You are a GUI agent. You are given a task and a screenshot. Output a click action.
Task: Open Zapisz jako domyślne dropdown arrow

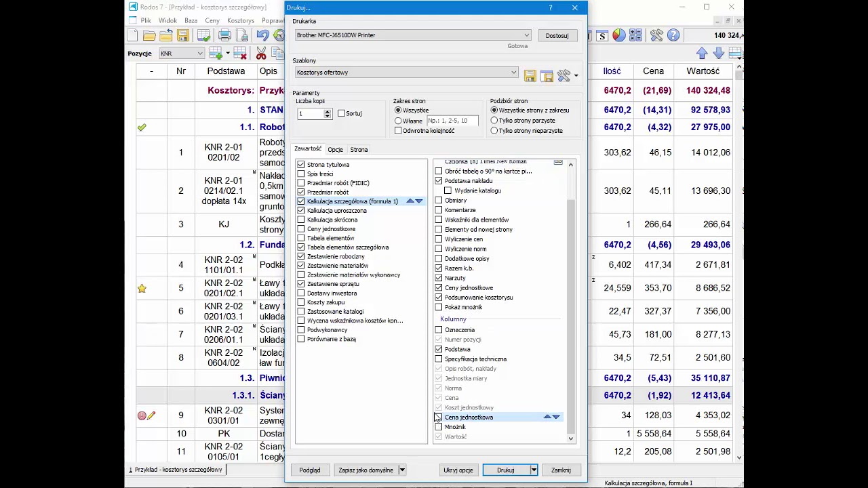click(x=401, y=470)
